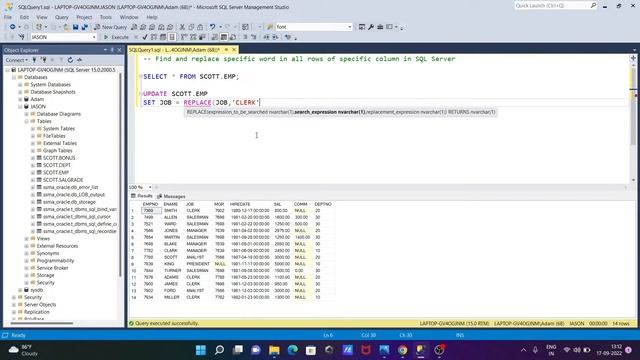The width and height of the screenshot is (640, 360).
Task: Click the MILLER cell in row 14
Action: coord(173,298)
